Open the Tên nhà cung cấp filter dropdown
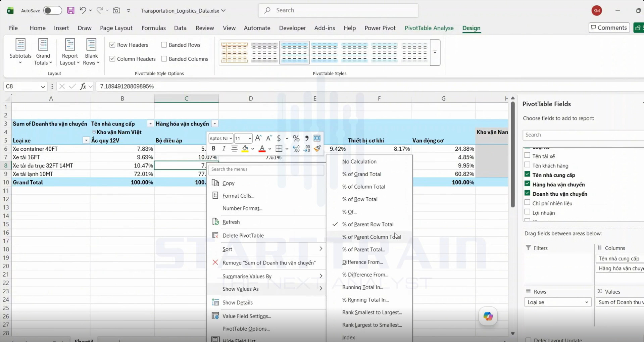644x342 pixels. [x=150, y=124]
